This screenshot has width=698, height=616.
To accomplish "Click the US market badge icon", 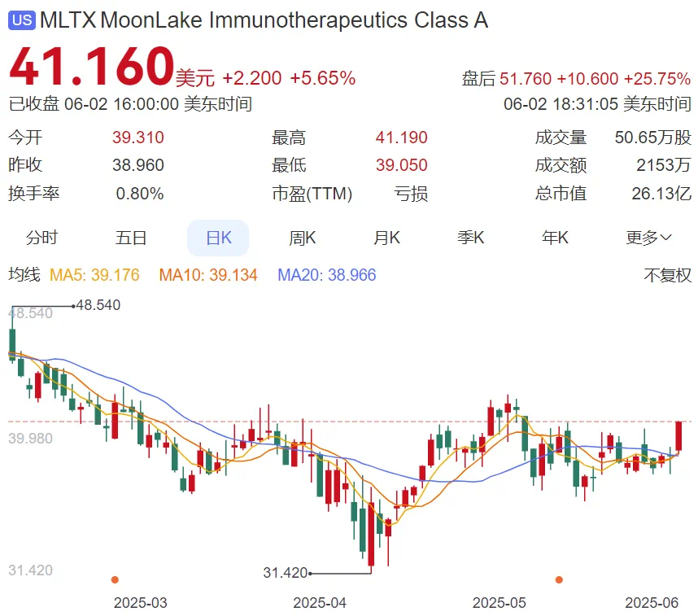I will [22, 20].
